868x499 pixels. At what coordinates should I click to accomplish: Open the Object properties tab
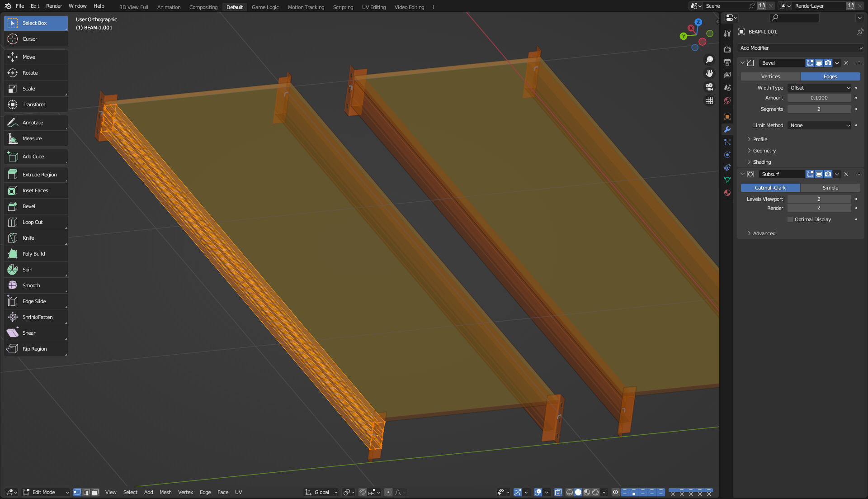[x=727, y=117]
